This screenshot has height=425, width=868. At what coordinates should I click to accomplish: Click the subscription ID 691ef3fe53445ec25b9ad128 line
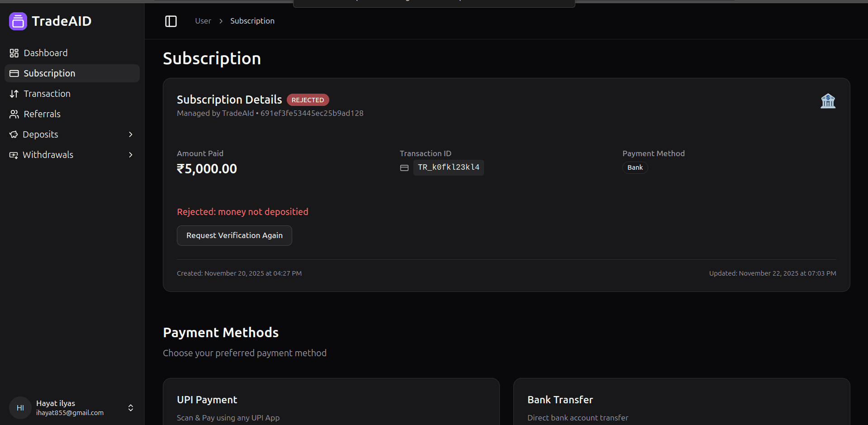(270, 113)
